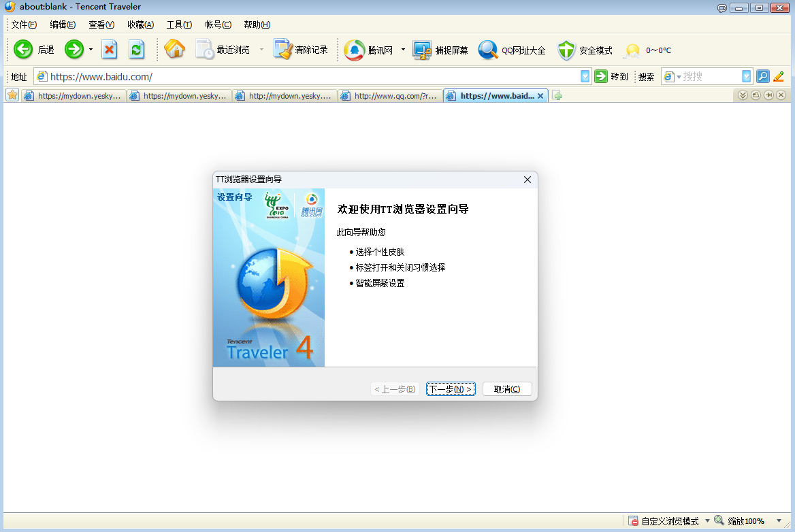Click 清除记录 clear history button
795x532 pixels.
(301, 50)
